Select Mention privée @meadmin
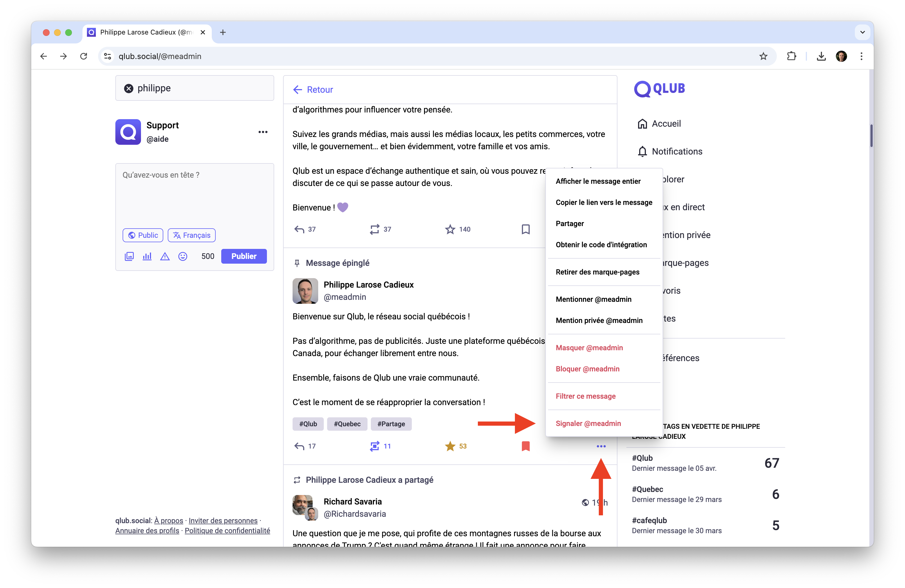Screen dimensions: 905x588 (604, 320)
